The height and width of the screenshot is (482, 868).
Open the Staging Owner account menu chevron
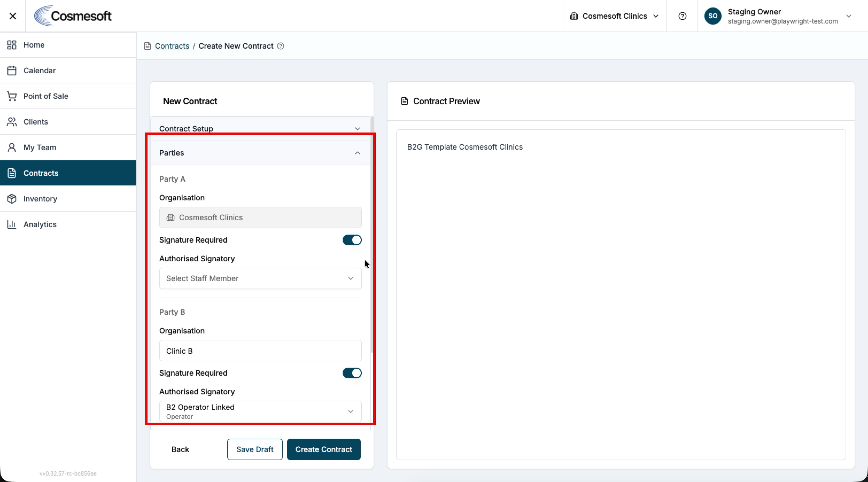tap(848, 16)
